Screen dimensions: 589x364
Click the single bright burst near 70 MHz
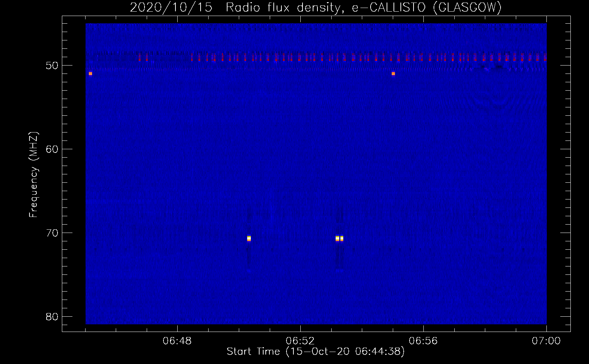coord(249,238)
